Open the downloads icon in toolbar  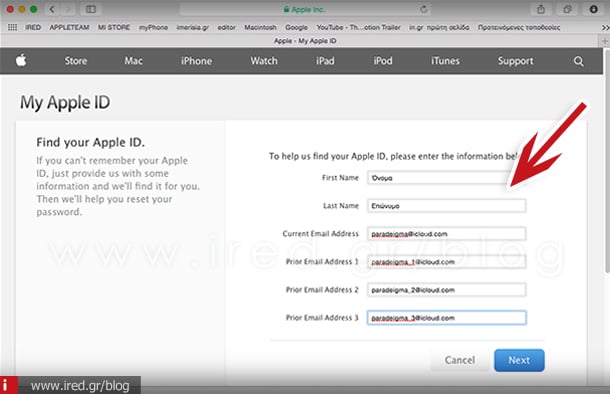[x=594, y=9]
